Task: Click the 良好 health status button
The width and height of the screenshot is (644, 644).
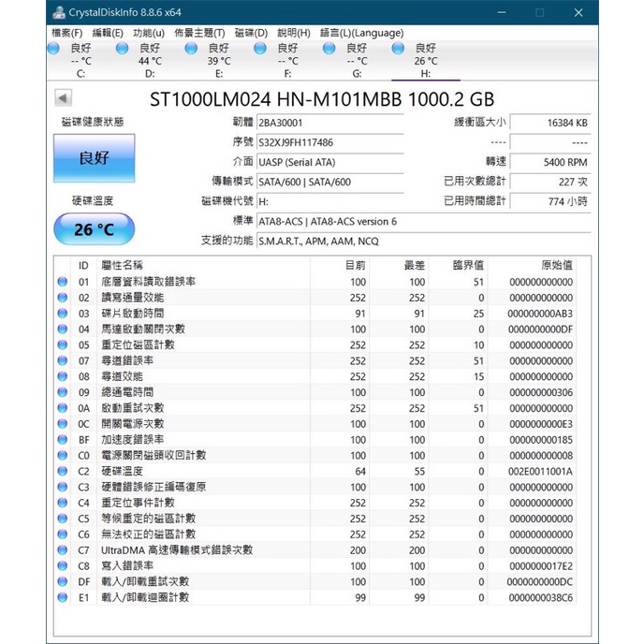Action: pyautogui.click(x=94, y=158)
